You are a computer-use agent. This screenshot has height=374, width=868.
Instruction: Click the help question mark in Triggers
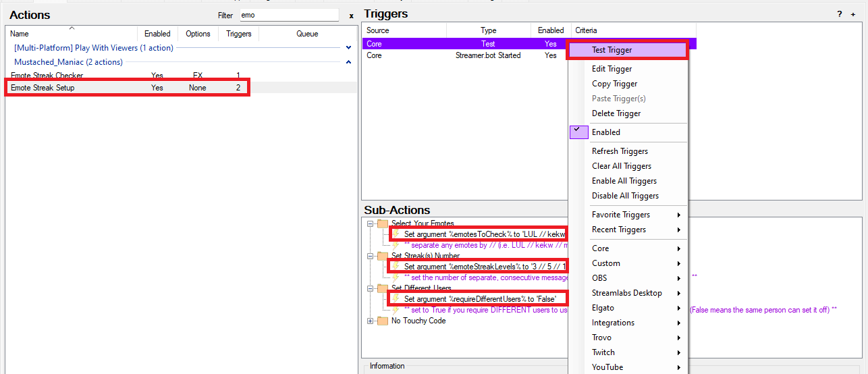pos(840,14)
